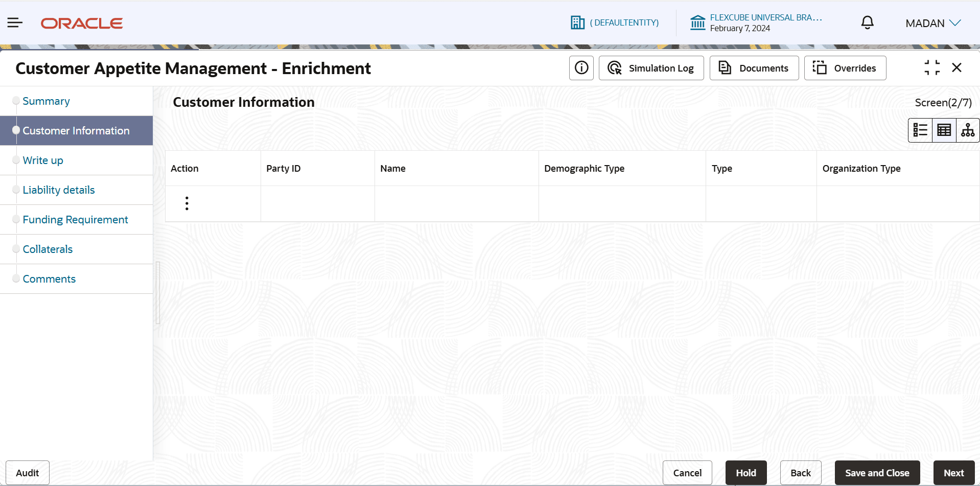Put the task on Hold
Screen dimensions: 980x486
(746, 473)
